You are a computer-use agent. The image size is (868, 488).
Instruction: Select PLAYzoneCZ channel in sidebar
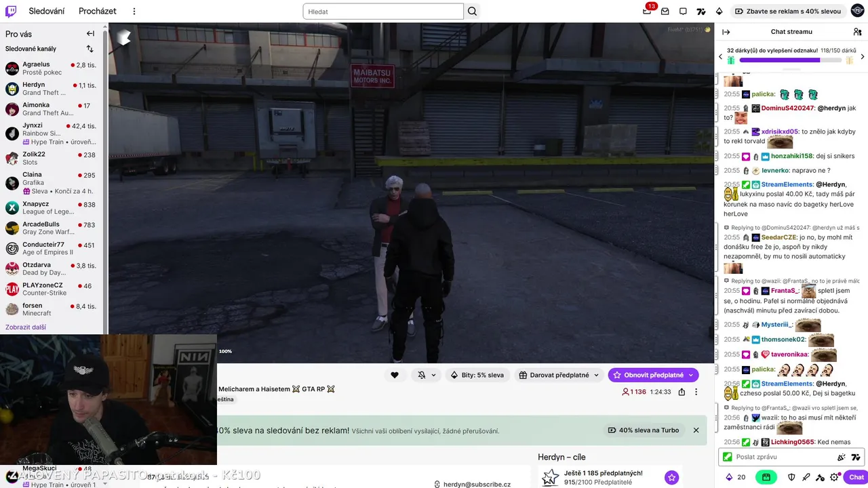click(51, 289)
